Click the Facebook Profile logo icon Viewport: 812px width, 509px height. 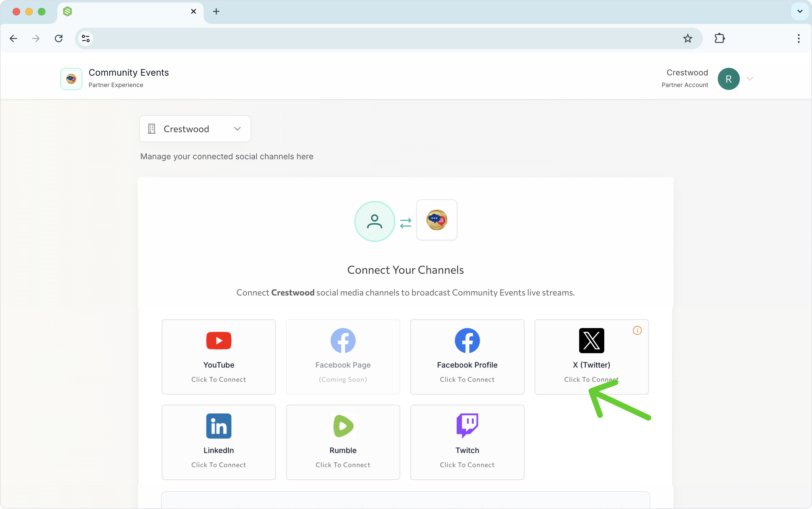click(x=467, y=340)
